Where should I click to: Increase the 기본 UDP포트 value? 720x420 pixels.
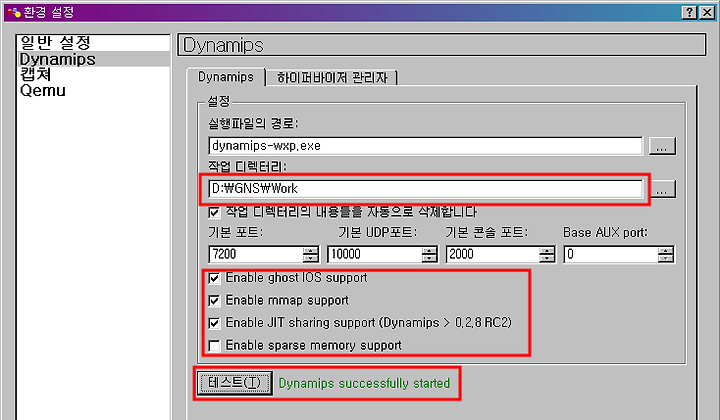[x=429, y=250]
